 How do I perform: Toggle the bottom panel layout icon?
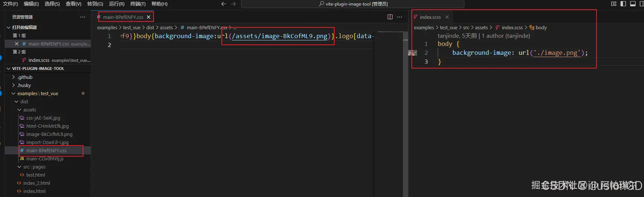point(633,4)
